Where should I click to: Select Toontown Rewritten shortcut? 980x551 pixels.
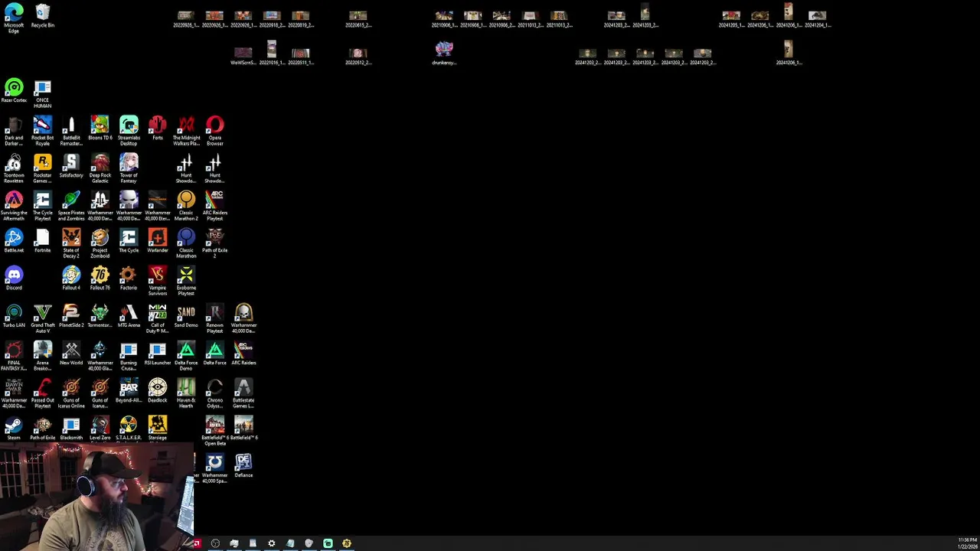point(14,168)
